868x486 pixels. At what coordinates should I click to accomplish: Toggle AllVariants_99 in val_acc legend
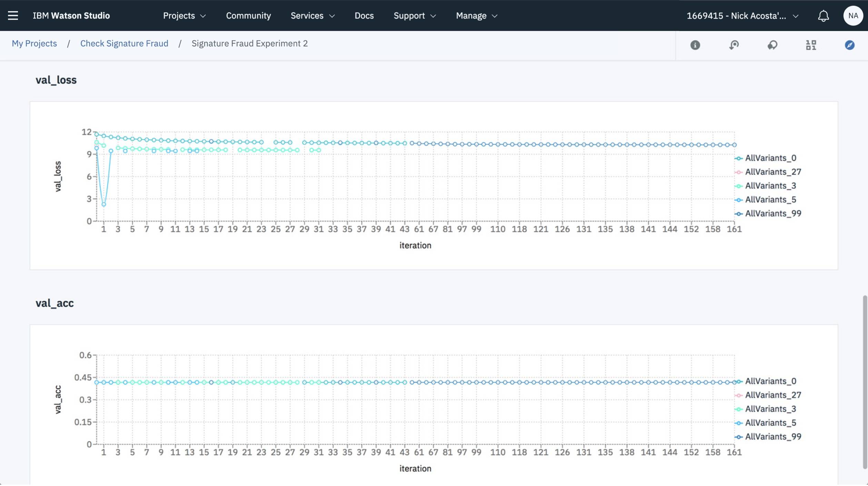(768, 437)
